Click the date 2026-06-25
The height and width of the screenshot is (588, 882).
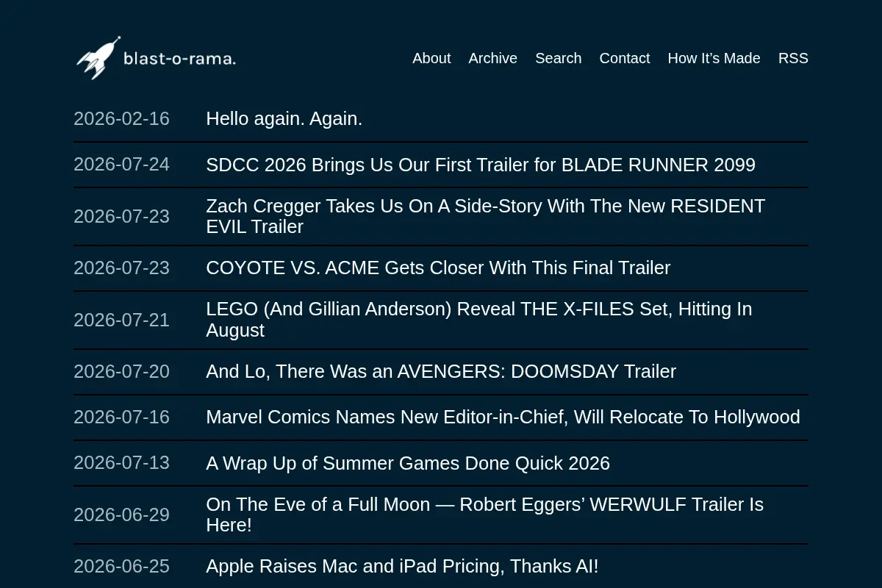click(121, 566)
